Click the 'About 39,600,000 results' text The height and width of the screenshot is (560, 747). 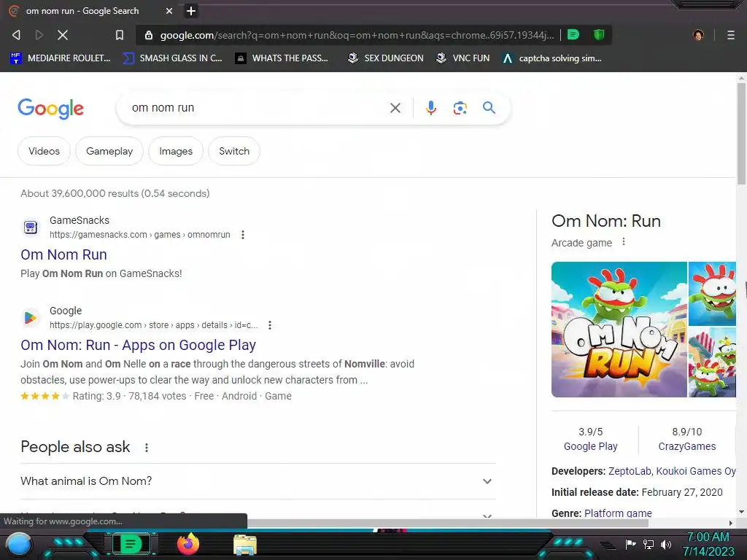115,194
